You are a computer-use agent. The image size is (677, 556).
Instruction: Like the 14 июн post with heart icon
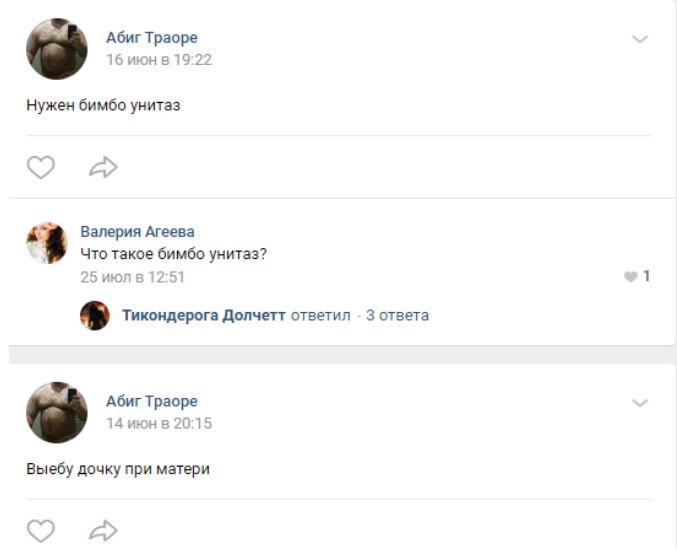point(41,531)
